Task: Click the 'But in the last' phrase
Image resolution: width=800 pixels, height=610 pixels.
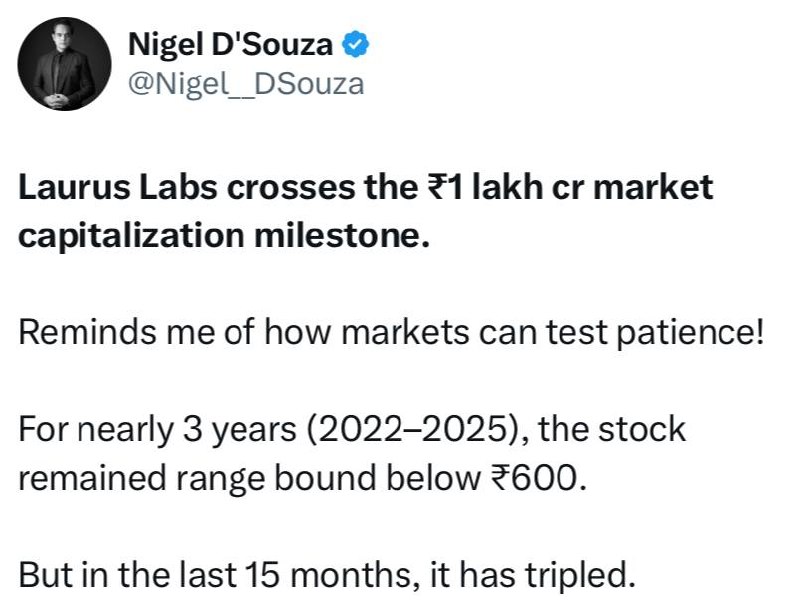Action: point(128,575)
